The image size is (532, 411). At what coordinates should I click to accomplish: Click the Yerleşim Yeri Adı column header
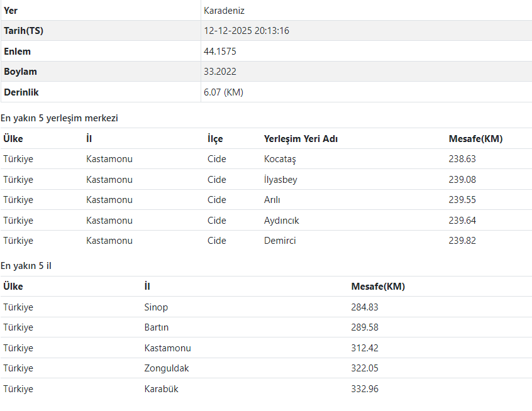301,139
